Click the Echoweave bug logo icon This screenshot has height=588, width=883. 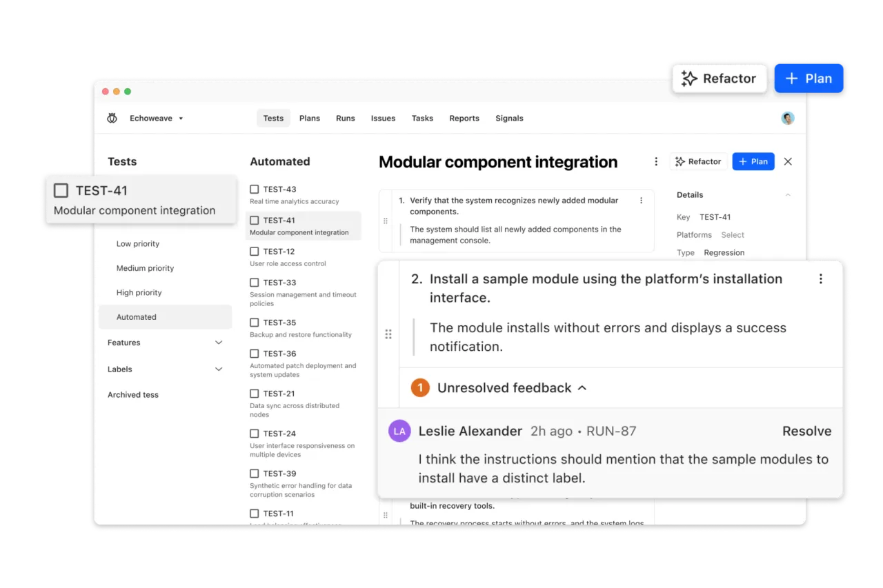click(112, 118)
